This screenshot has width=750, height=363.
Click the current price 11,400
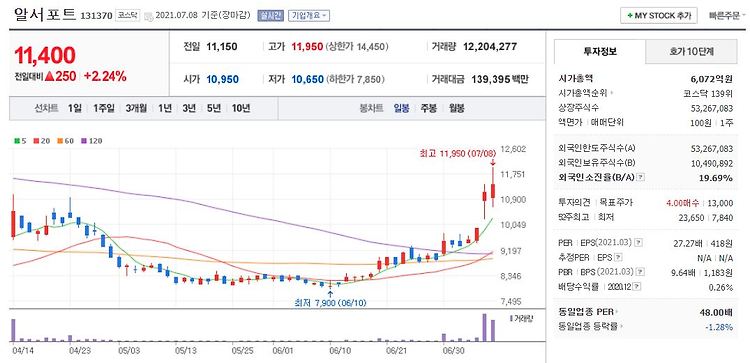[x=45, y=55]
